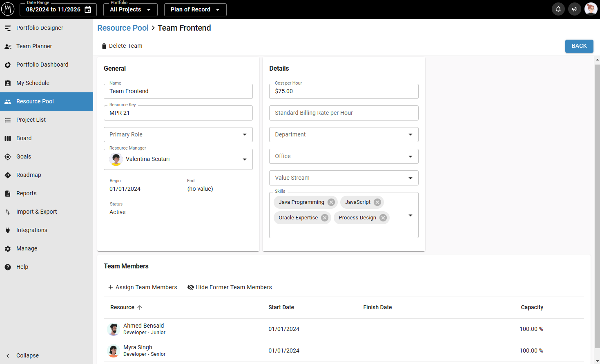Collapse the sidebar

(47, 355)
